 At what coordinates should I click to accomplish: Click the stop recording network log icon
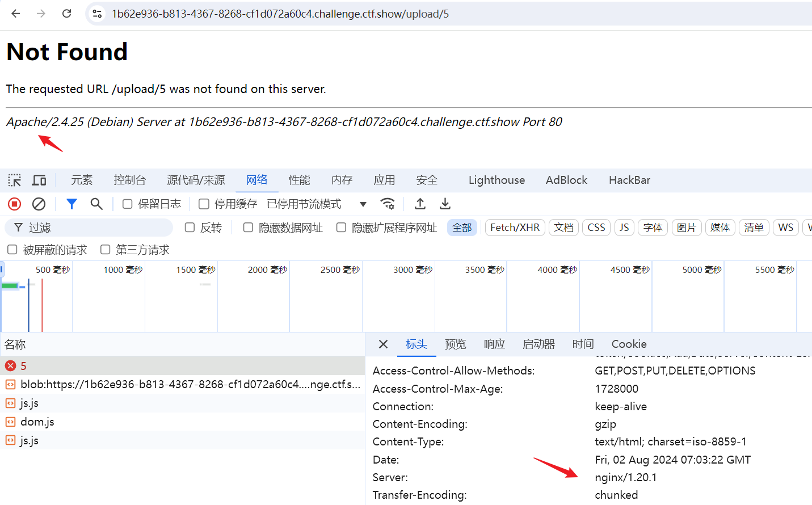(15, 204)
